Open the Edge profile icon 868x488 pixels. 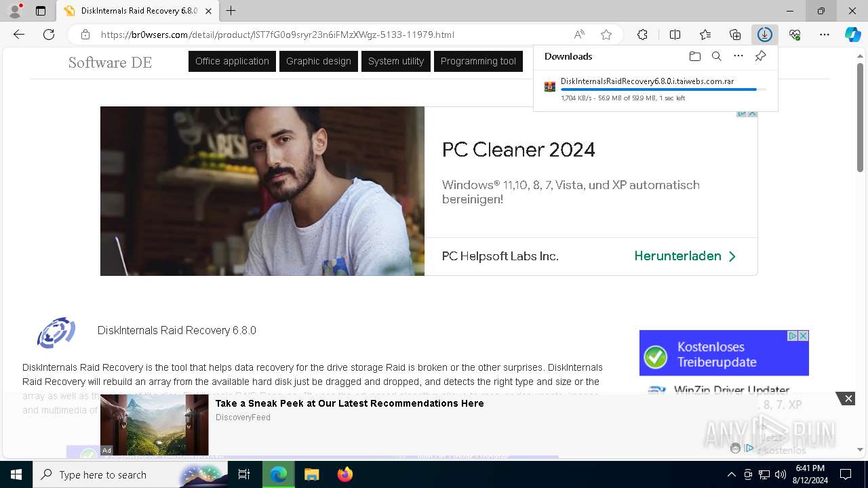click(15, 11)
